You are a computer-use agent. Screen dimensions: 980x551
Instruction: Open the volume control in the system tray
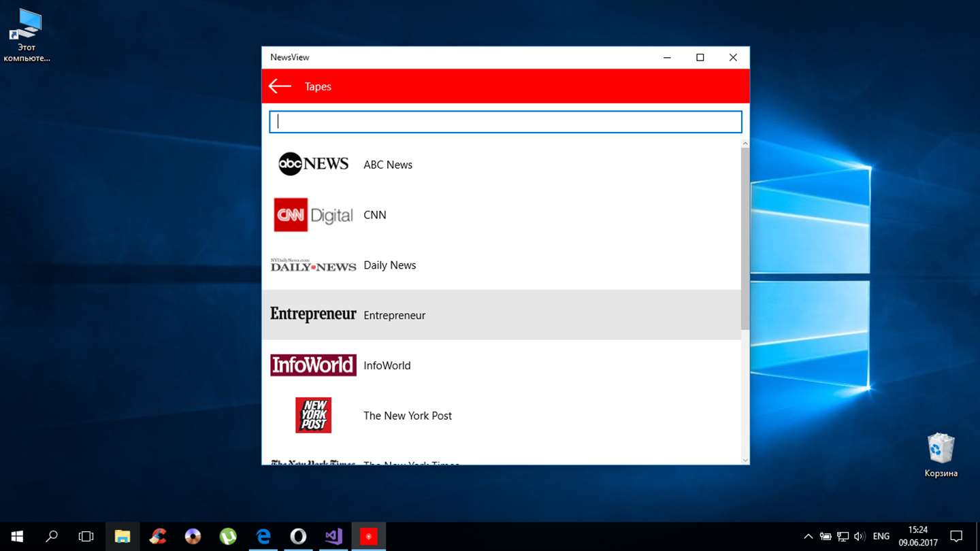[x=860, y=537]
